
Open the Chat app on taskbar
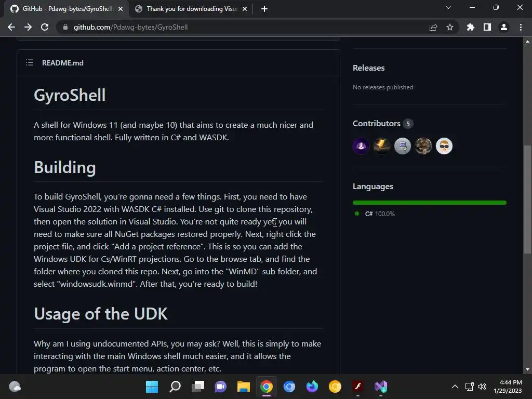click(220, 387)
